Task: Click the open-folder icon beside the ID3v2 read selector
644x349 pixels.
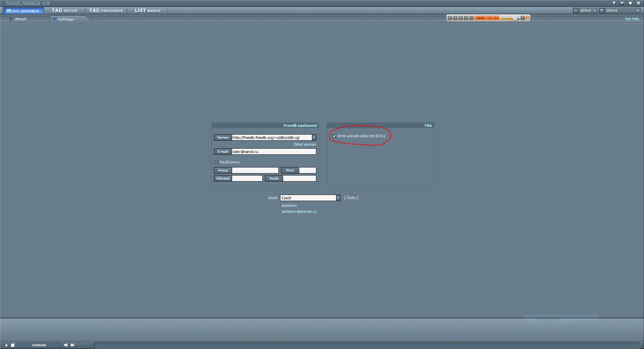Action: (576, 11)
